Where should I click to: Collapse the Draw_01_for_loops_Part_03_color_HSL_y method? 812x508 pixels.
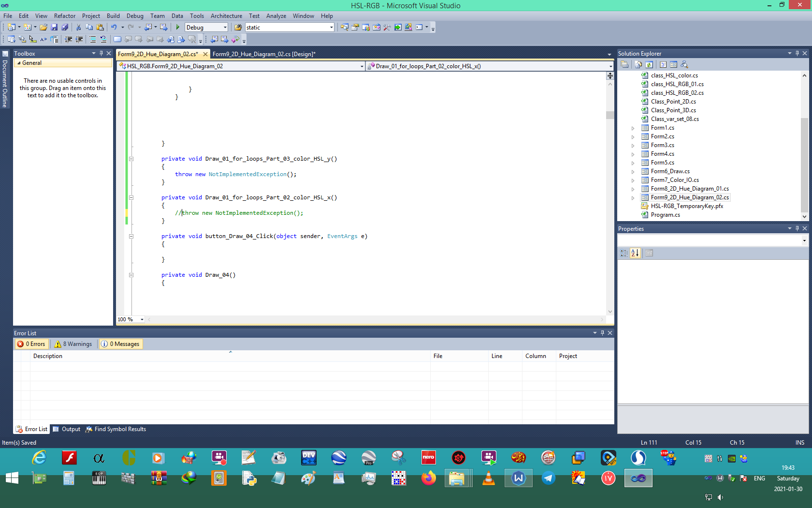131,159
